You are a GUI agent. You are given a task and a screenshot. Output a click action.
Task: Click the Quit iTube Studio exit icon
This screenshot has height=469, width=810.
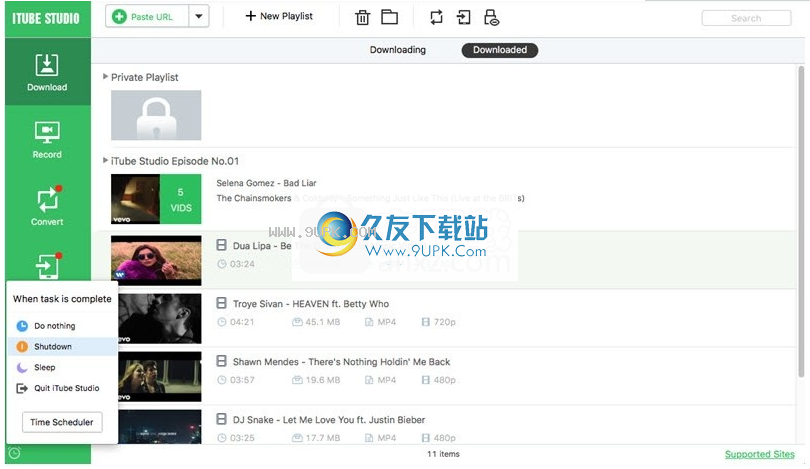click(x=22, y=388)
